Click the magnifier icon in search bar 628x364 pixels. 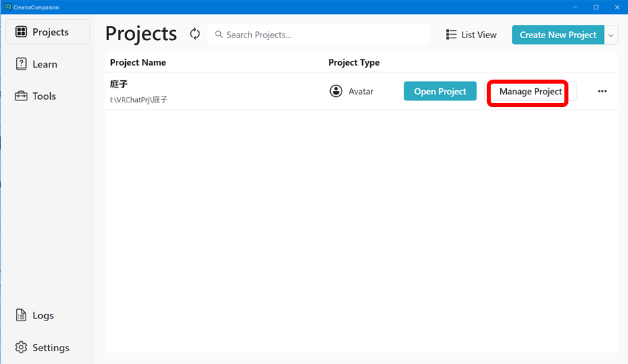point(218,35)
